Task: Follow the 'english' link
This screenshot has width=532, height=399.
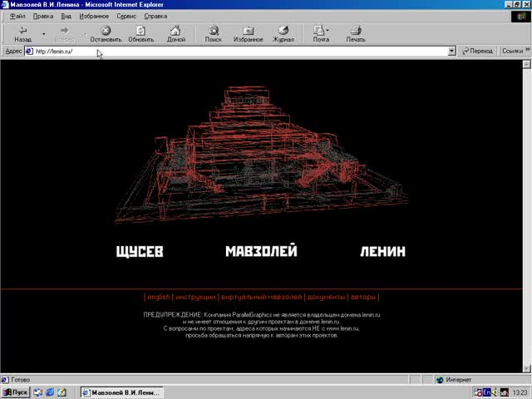Action: click(158, 297)
